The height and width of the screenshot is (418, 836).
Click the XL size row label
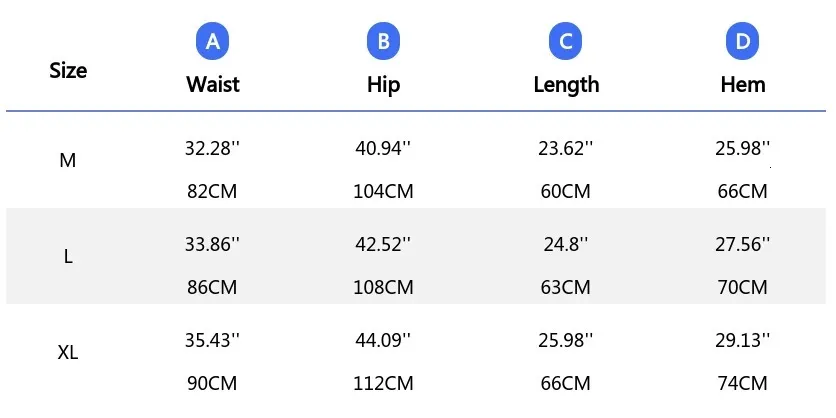(x=68, y=352)
